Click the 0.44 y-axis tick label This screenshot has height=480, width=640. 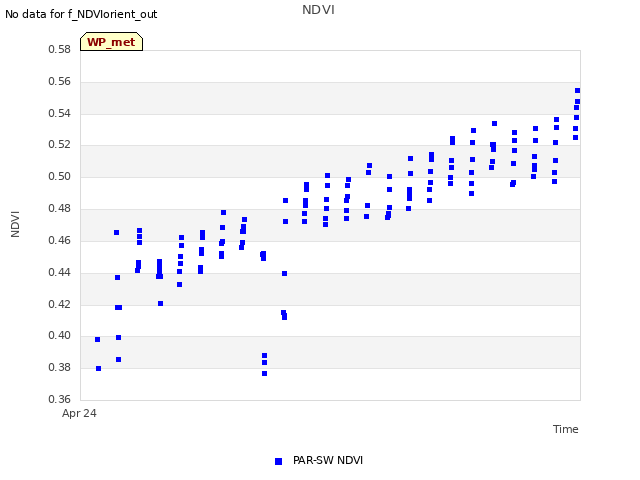pos(59,272)
